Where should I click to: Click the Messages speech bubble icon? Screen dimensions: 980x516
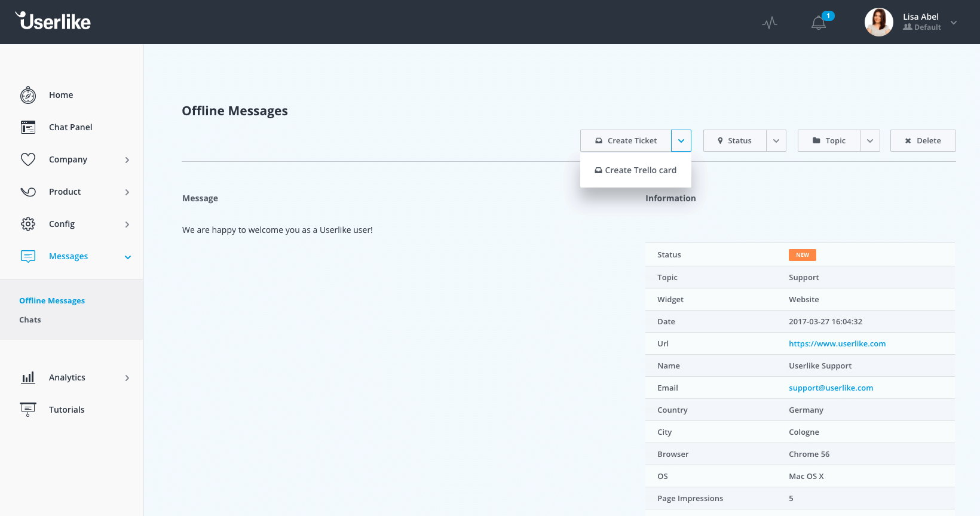[28, 256]
